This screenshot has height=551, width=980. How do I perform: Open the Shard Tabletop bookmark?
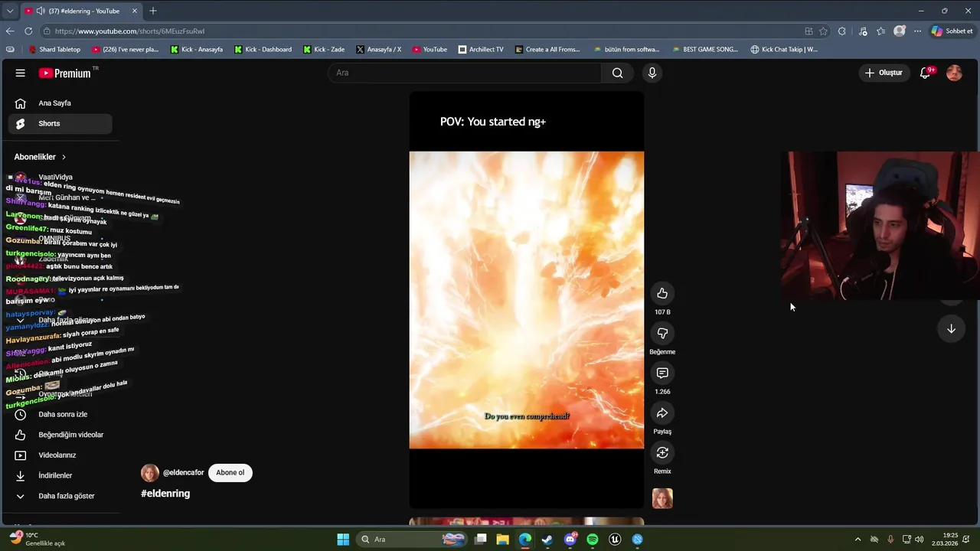pos(54,50)
